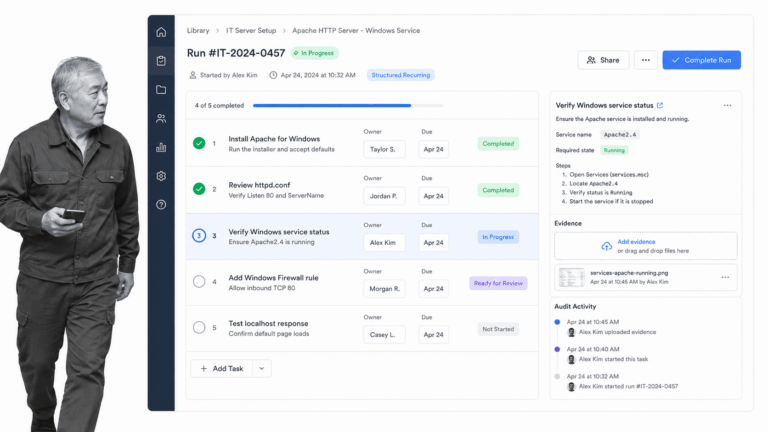Click the Not Started status badge
Image resolution: width=768 pixels, height=432 pixels.
click(498, 329)
